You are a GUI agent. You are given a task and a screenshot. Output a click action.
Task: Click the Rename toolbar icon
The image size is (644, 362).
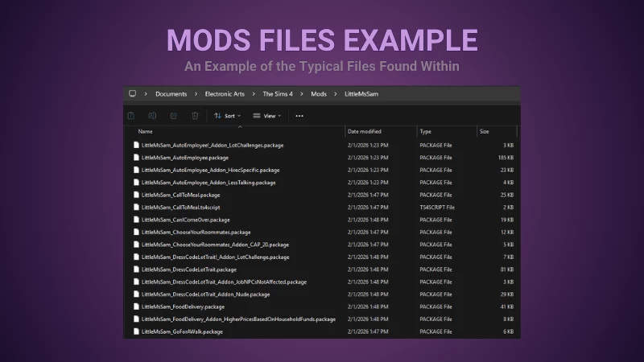coord(152,116)
